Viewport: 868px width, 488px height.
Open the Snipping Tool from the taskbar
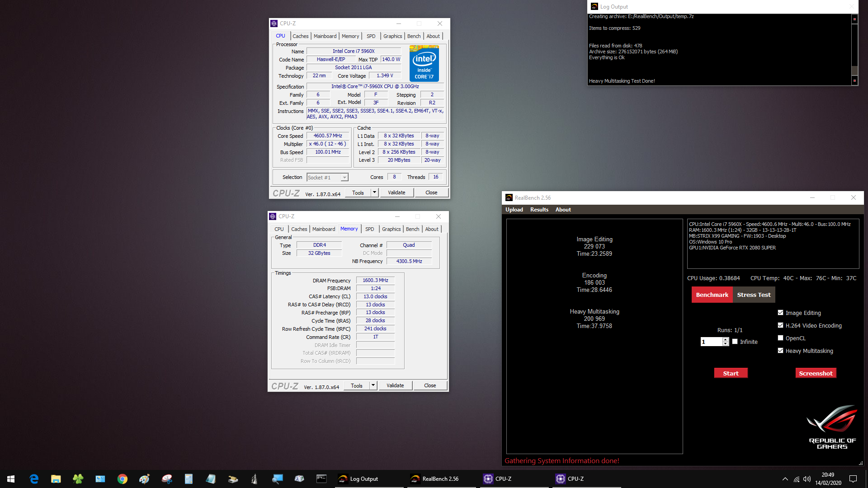point(166,479)
